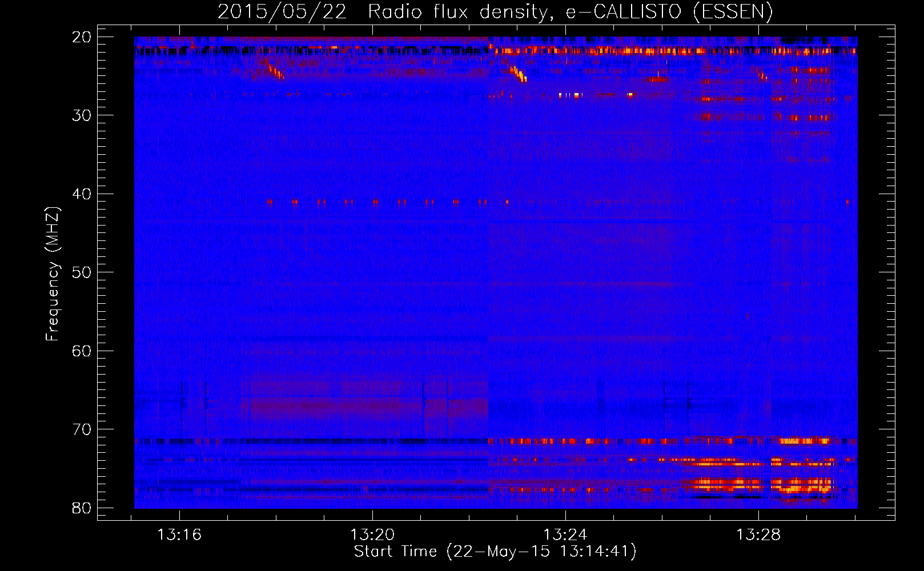Click the '30' frequency tick label
The image size is (924, 571).
coord(82,115)
